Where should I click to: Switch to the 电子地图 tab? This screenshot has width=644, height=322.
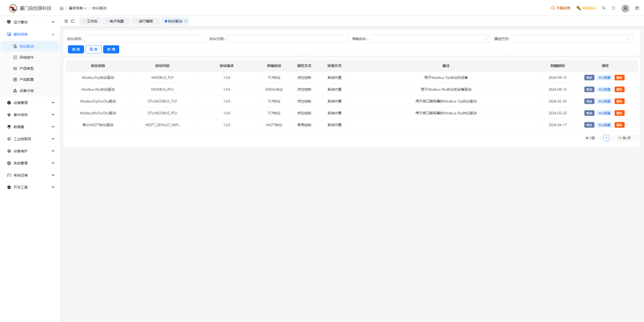click(x=116, y=21)
